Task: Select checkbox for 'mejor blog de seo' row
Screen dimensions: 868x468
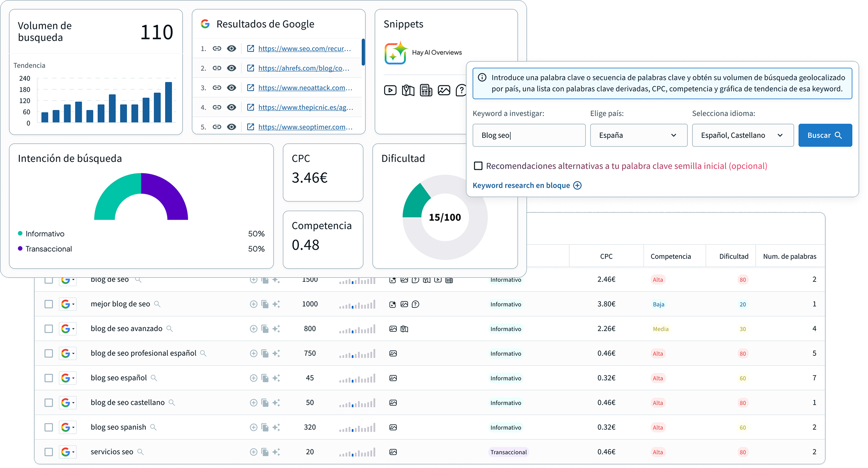Action: (x=49, y=304)
